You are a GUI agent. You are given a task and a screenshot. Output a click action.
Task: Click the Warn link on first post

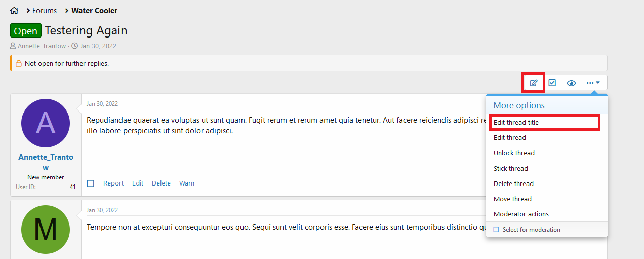click(187, 183)
